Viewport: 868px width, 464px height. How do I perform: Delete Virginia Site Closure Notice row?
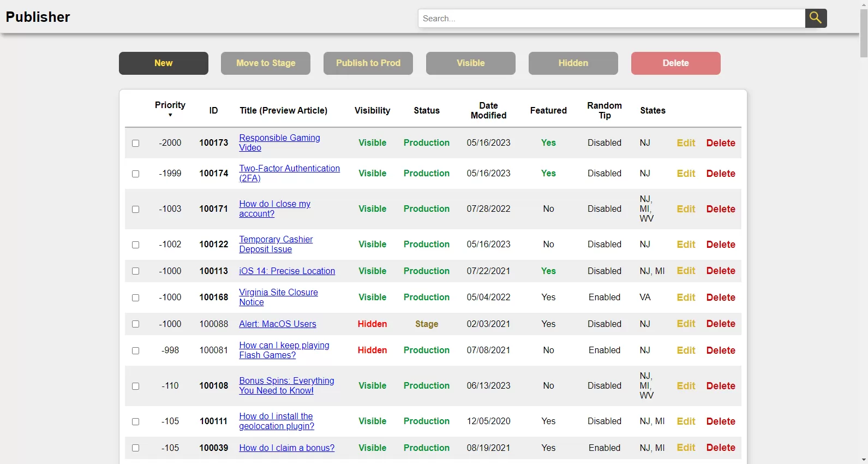click(x=721, y=298)
